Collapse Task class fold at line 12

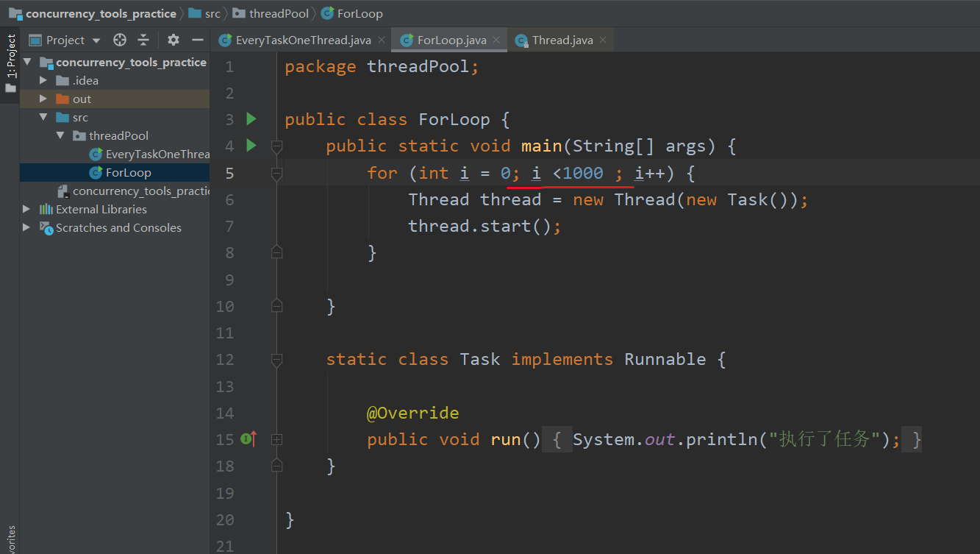point(276,360)
